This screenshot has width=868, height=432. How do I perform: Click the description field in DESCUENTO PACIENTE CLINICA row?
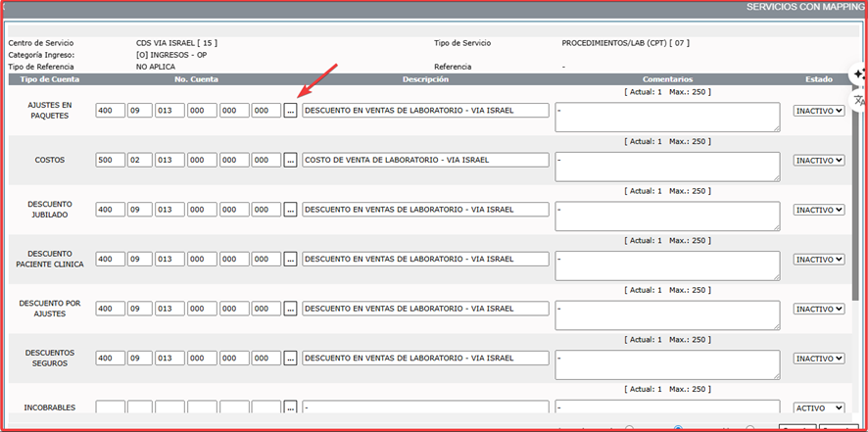point(425,260)
